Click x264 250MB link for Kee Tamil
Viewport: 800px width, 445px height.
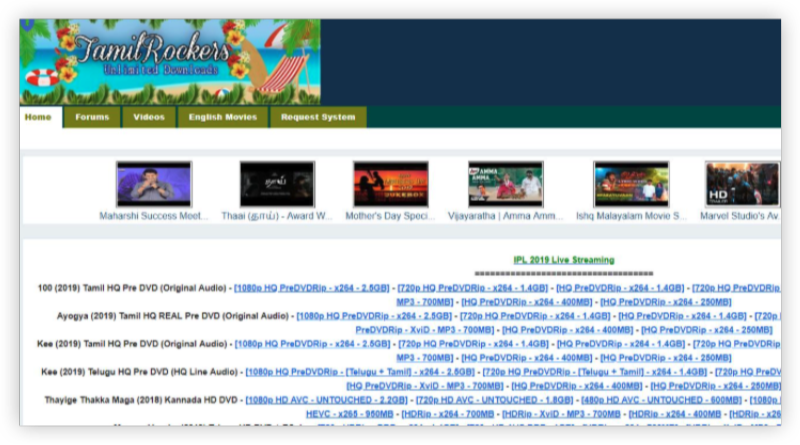coord(665,358)
